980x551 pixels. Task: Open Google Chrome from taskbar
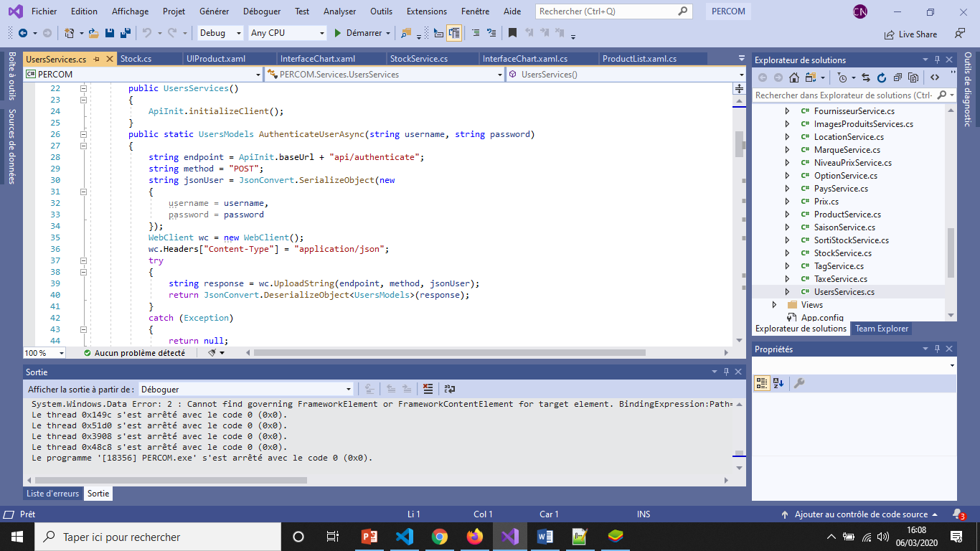click(x=440, y=537)
